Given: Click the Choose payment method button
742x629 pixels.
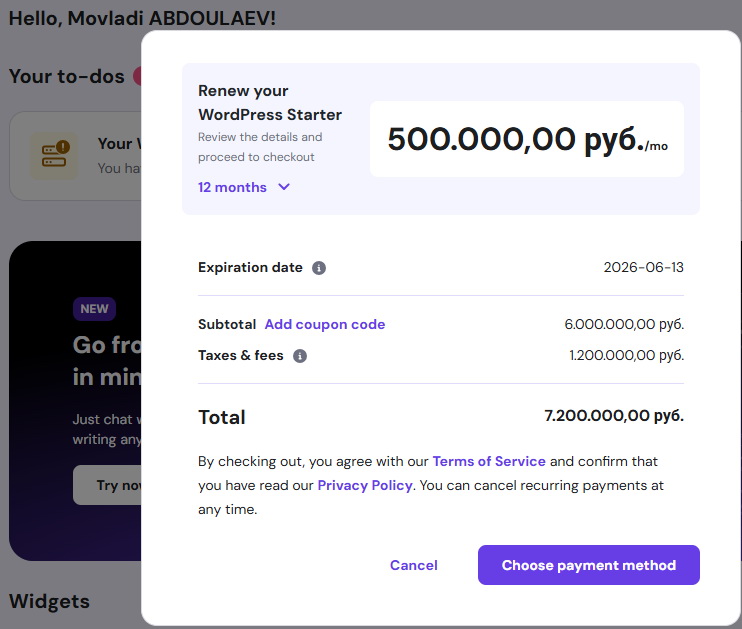Looking at the screenshot, I should point(588,565).
